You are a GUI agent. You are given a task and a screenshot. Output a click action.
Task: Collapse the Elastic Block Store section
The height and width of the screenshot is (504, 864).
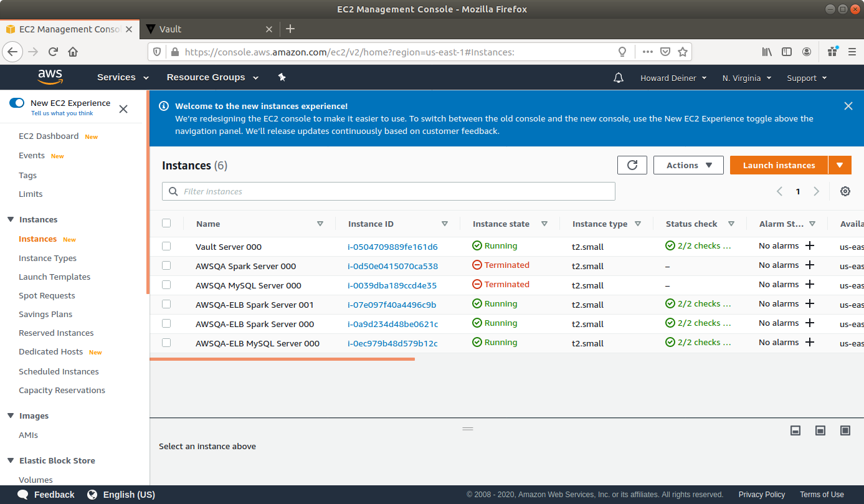click(11, 460)
